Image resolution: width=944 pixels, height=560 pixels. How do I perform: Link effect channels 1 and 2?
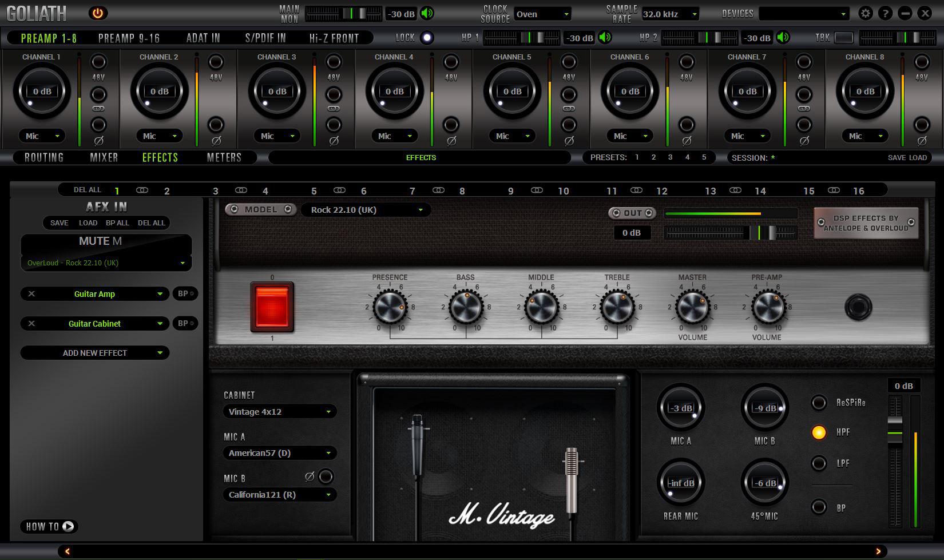(142, 190)
